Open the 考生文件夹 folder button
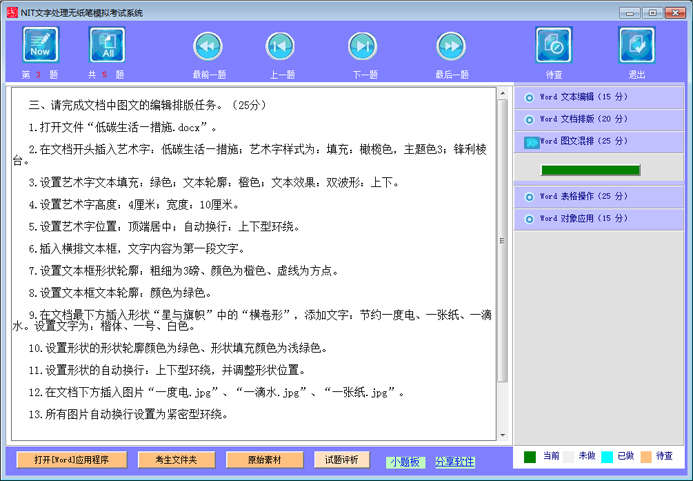Screen dimensions: 693x481 click(176, 460)
